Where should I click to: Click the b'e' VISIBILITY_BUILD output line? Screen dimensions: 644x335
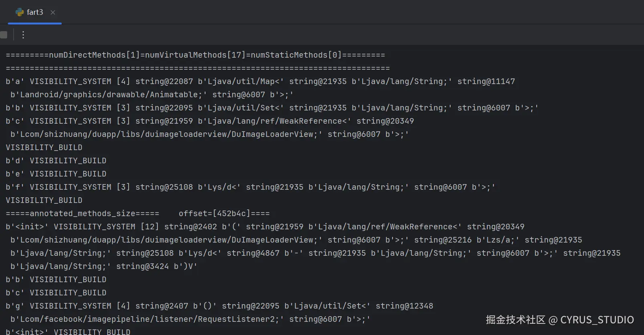(56, 174)
